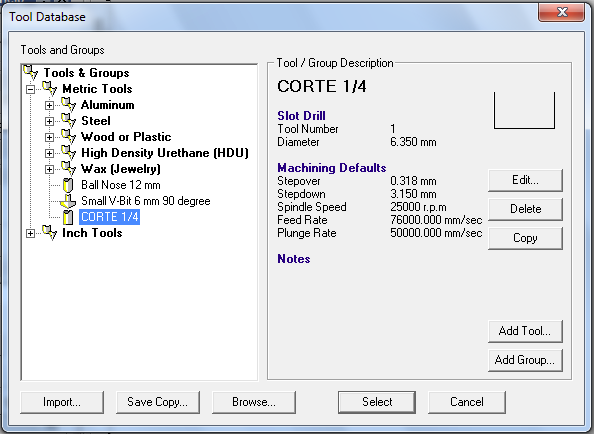Select the Wax (Jewelry) label
The height and width of the screenshot is (434, 594).
pos(121,169)
